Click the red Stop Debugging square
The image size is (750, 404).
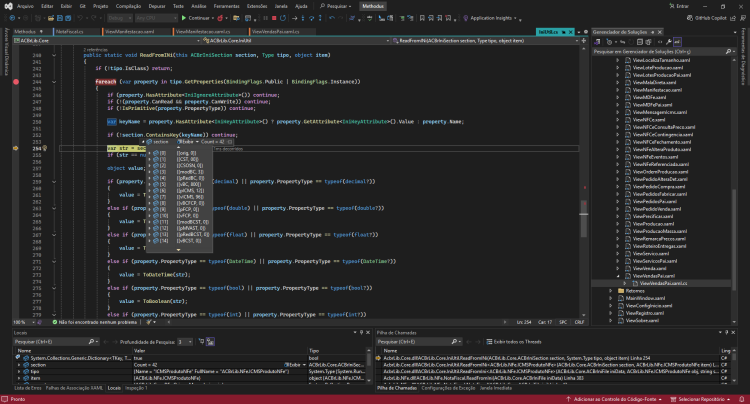[x=274, y=18]
